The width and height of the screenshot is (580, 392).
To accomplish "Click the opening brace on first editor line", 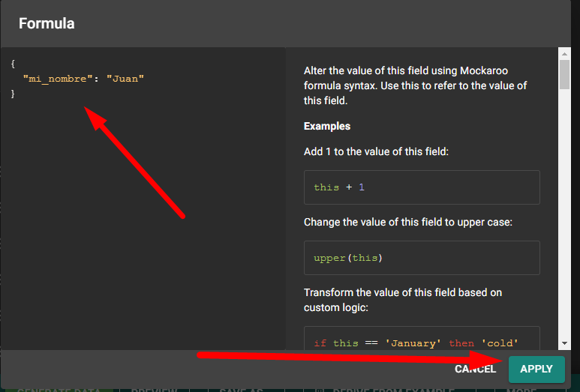I will pyautogui.click(x=14, y=64).
